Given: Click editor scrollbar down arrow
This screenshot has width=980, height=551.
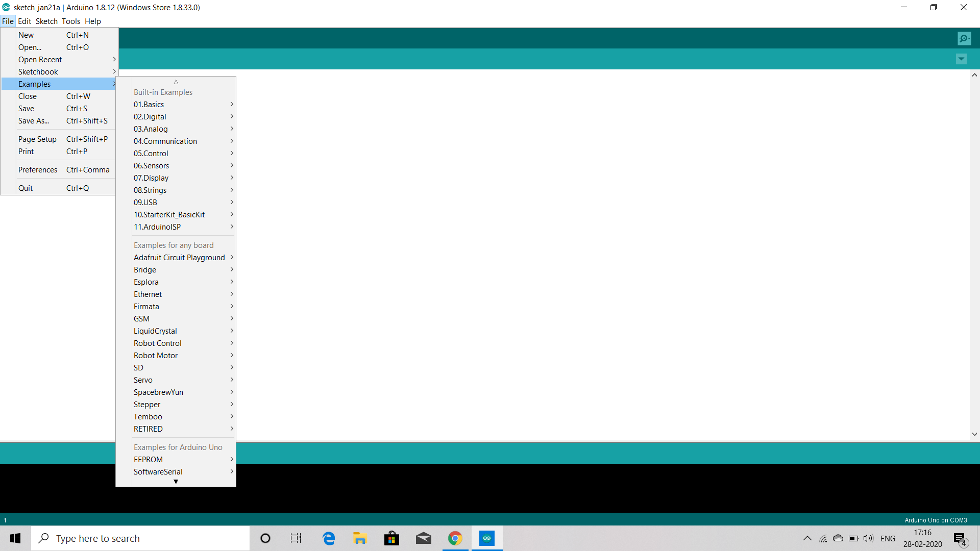Looking at the screenshot, I should pos(974,435).
